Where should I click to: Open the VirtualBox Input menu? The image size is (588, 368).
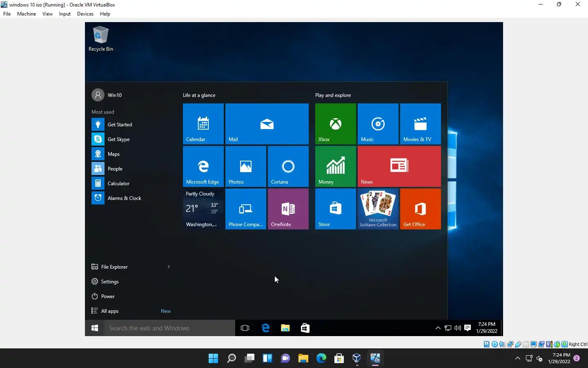click(65, 14)
